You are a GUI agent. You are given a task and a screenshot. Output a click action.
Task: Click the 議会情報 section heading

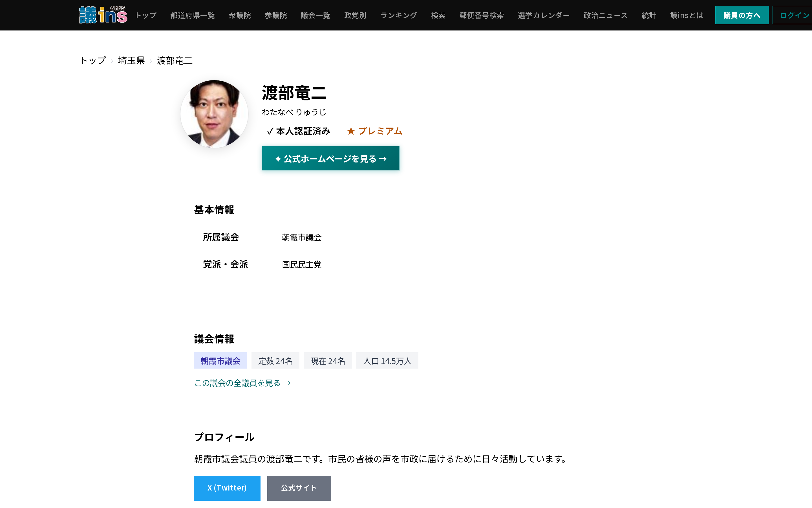214,339
